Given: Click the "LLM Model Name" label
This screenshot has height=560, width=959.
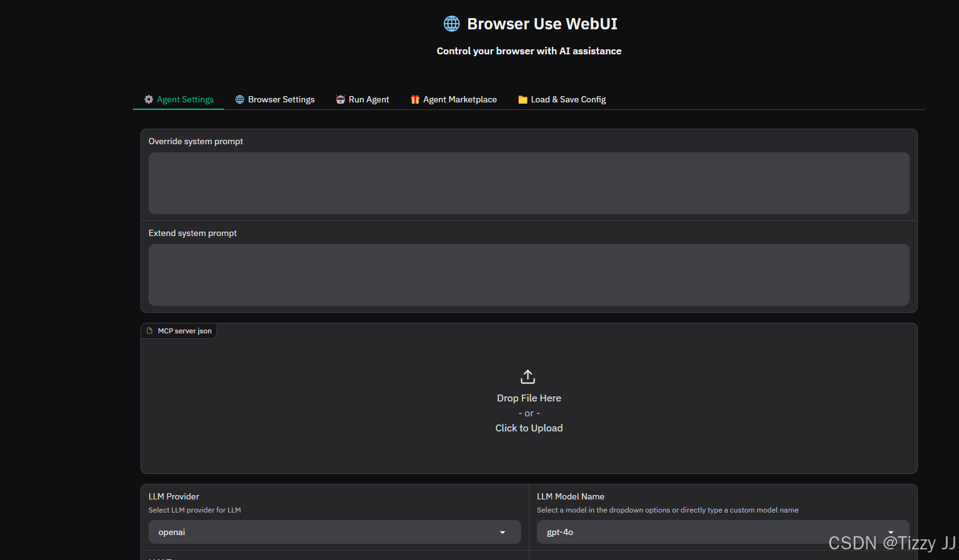Looking at the screenshot, I should pos(571,496).
